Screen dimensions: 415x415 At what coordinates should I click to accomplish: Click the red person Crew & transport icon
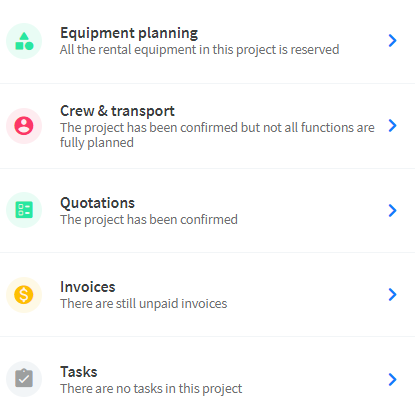click(24, 126)
